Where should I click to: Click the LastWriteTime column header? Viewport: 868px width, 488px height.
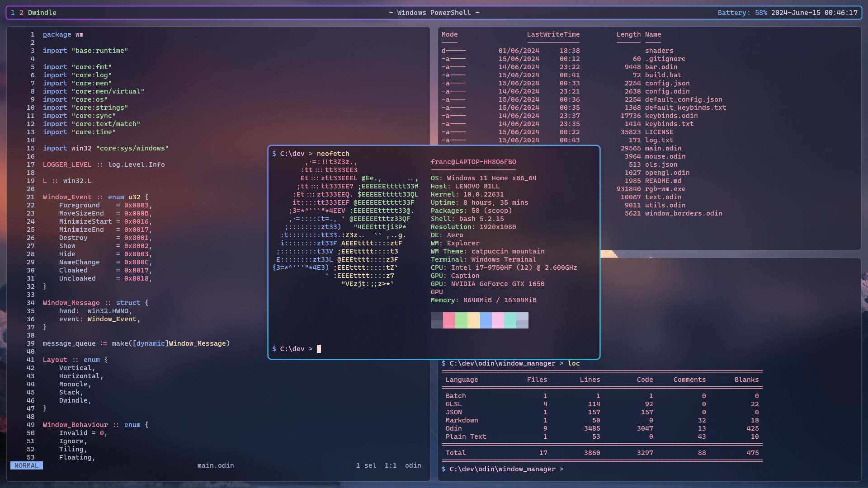(x=553, y=34)
